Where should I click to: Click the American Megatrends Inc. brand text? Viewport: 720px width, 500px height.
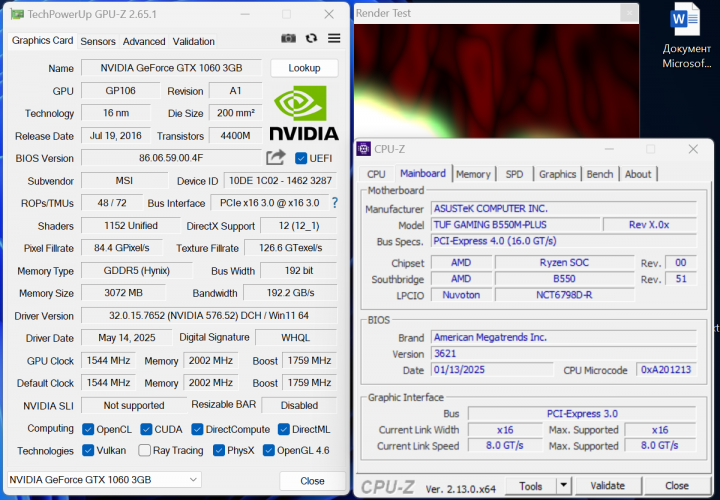[490, 337]
